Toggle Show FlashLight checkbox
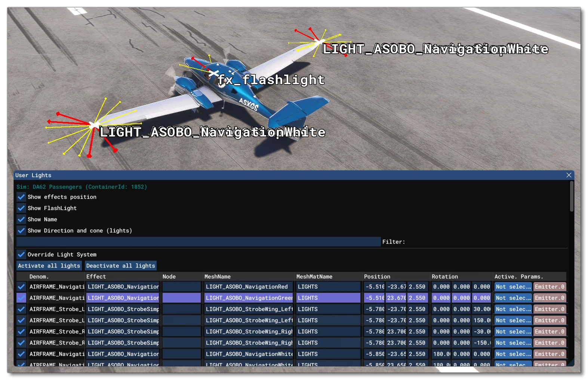 [x=21, y=208]
